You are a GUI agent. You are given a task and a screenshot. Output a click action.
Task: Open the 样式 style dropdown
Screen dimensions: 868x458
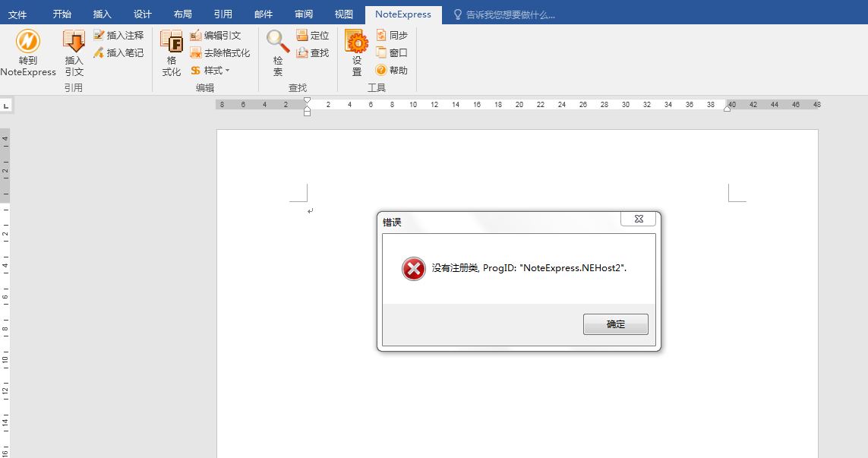(210, 71)
